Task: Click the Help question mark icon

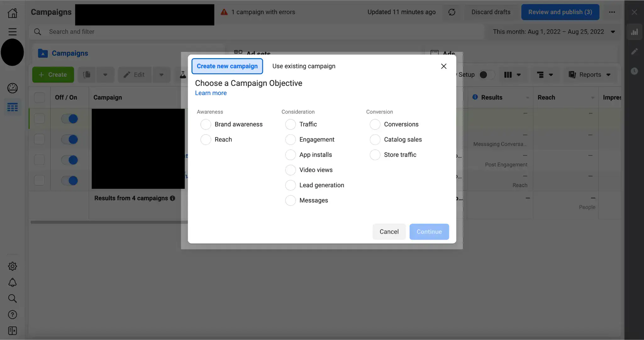Action: [x=12, y=315]
